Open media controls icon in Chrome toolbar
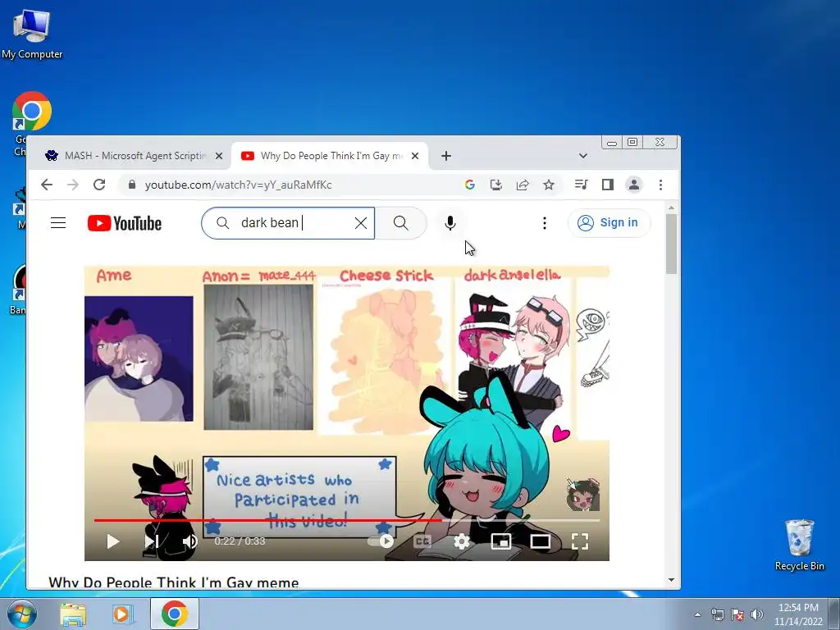 click(582, 185)
